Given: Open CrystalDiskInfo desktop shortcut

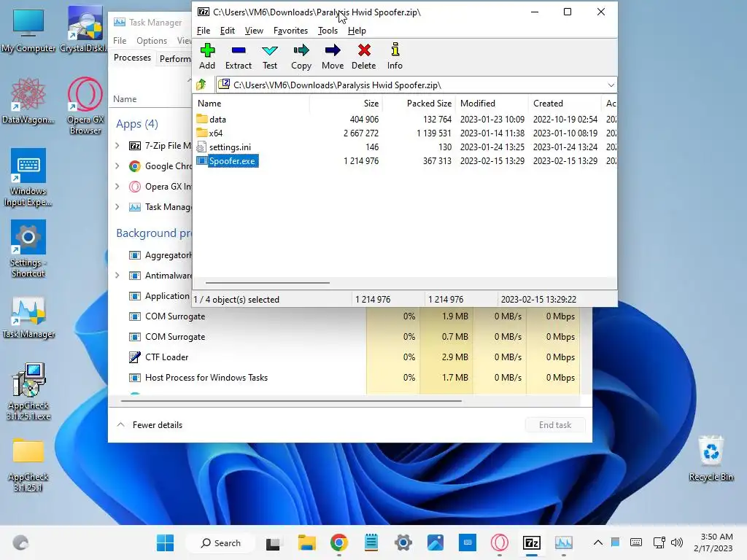Looking at the screenshot, I should 85,31.
